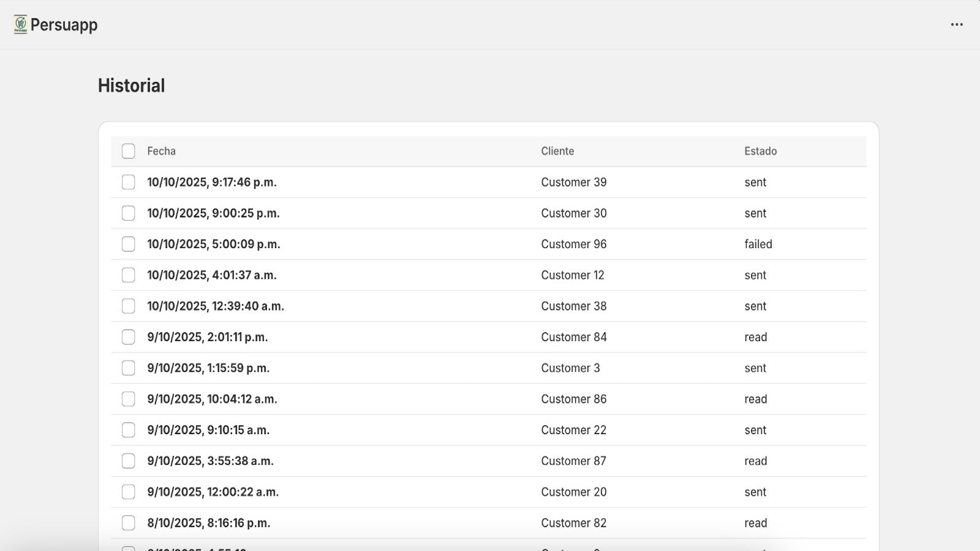The width and height of the screenshot is (980, 551).
Task: Click the Estado column header
Action: tap(760, 151)
